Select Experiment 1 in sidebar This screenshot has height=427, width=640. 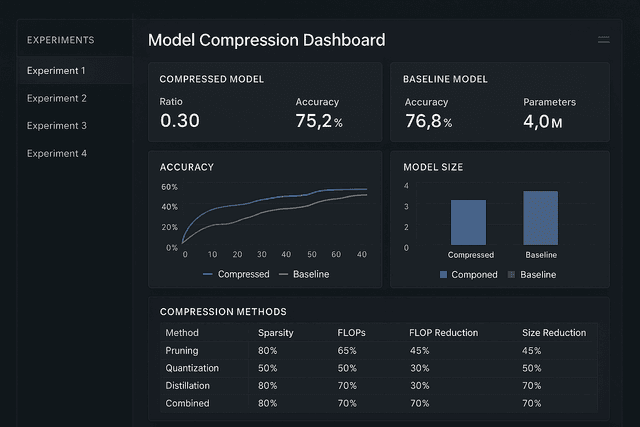point(75,71)
